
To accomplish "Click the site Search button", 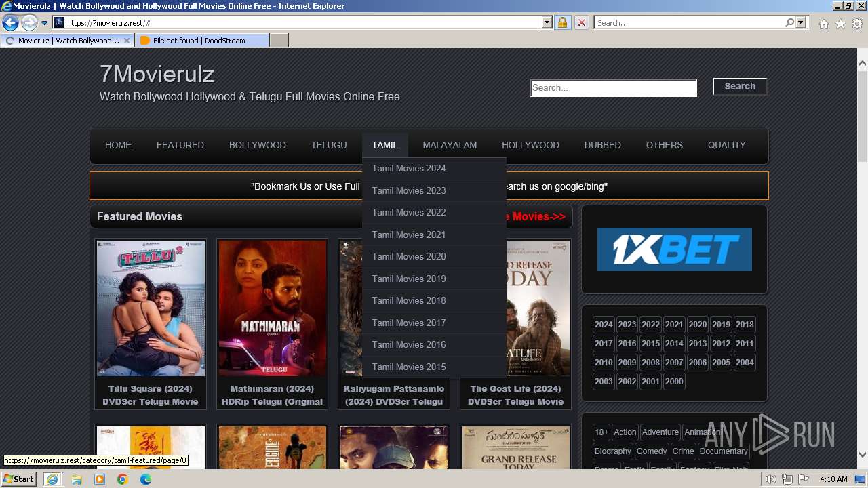I will click(740, 86).
